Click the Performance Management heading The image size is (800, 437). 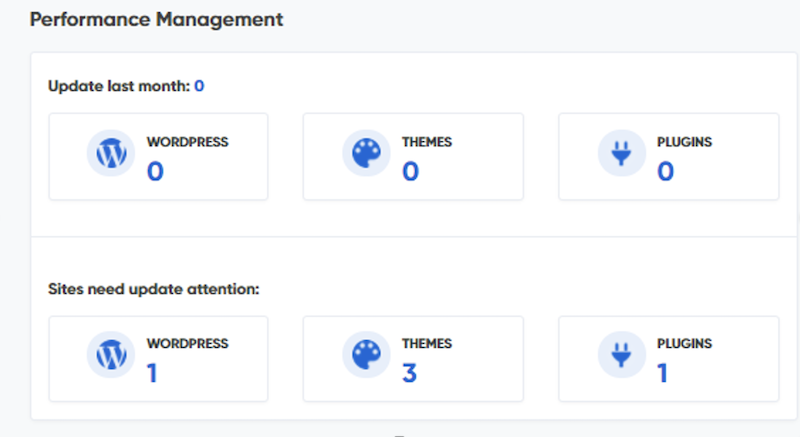click(x=156, y=19)
